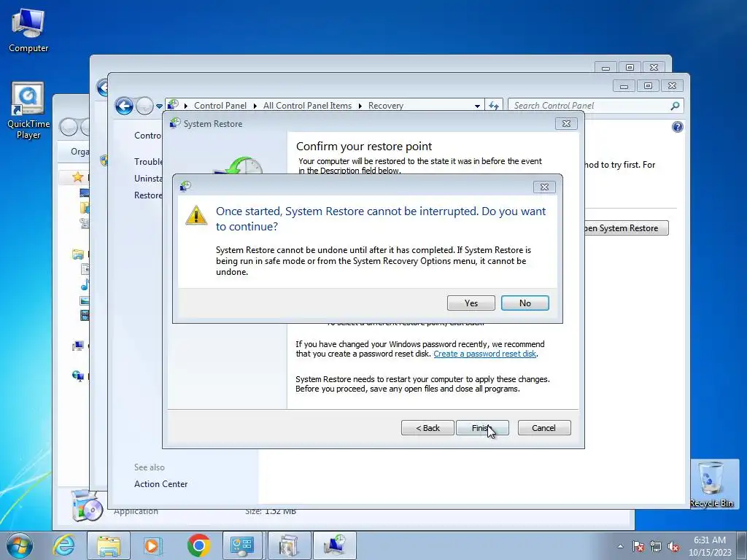Close the warning confirmation dialog
747x560 pixels.
(544, 187)
